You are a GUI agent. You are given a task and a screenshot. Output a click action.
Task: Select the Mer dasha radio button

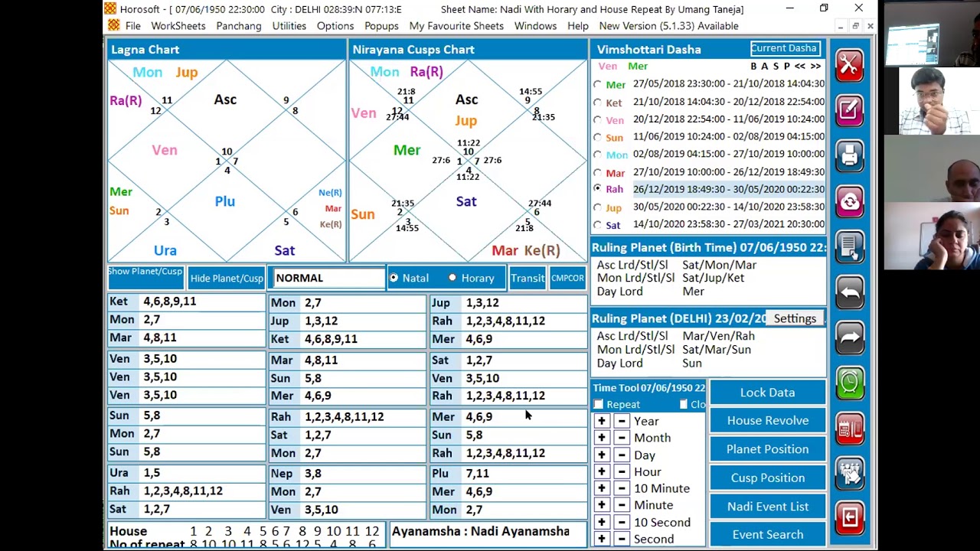[598, 84]
